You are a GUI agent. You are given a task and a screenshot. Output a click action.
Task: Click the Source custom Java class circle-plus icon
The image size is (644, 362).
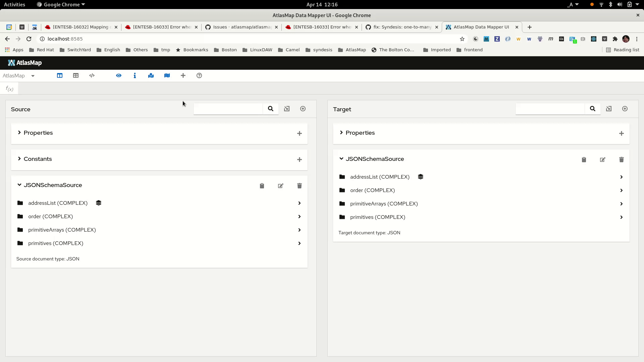pyautogui.click(x=303, y=109)
